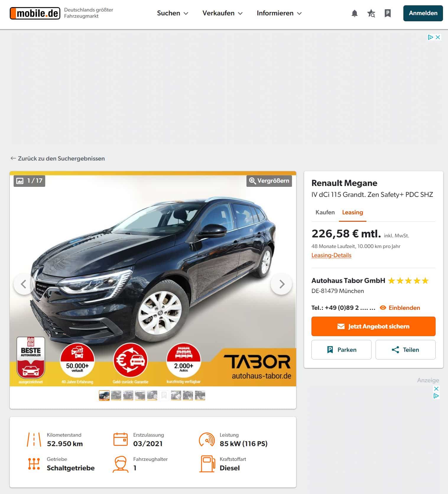This screenshot has height=494, width=448.
Task: Click the Renault Megane title
Action: coord(344,183)
